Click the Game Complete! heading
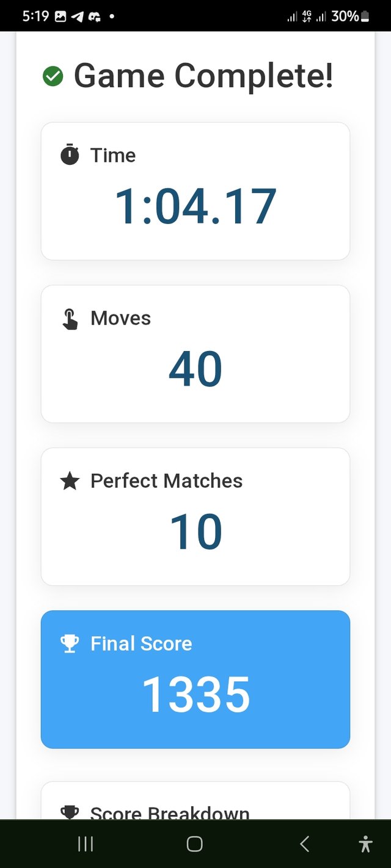This screenshot has width=391, height=868. [x=203, y=77]
